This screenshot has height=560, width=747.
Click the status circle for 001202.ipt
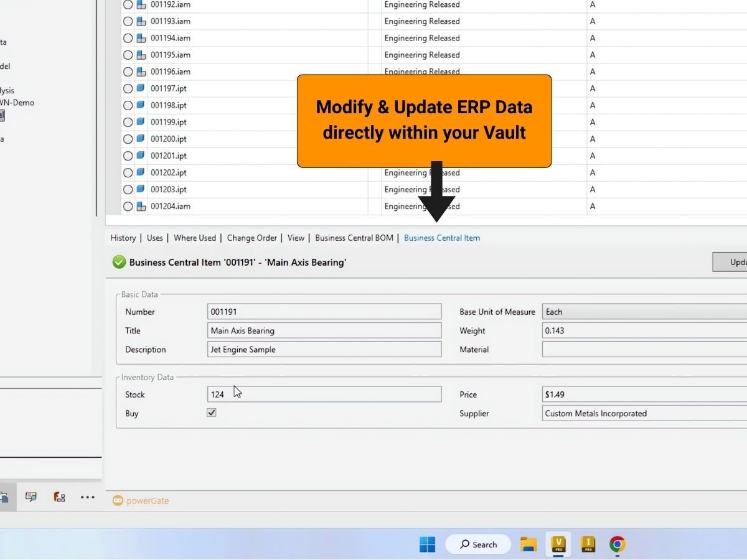click(x=128, y=172)
